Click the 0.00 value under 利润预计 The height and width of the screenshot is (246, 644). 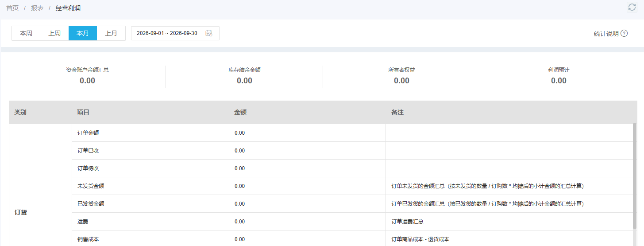click(559, 81)
